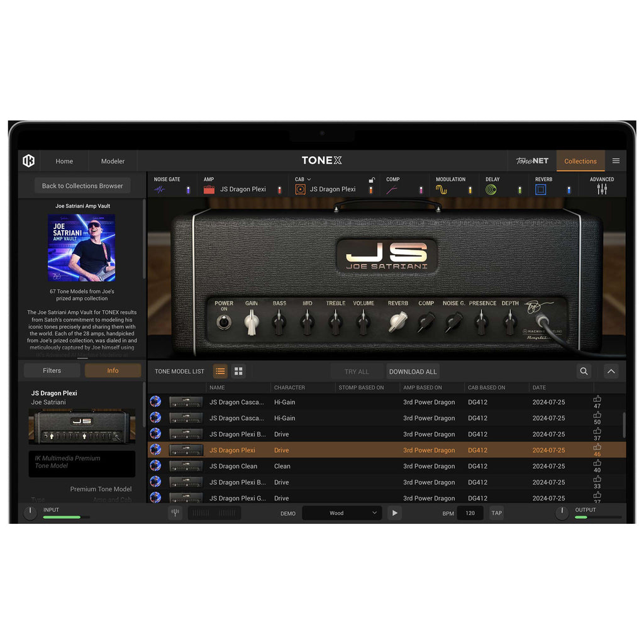Screen dimensions: 644x644
Task: Click the Joe Satriani Amp Vault cover
Action: point(81,248)
